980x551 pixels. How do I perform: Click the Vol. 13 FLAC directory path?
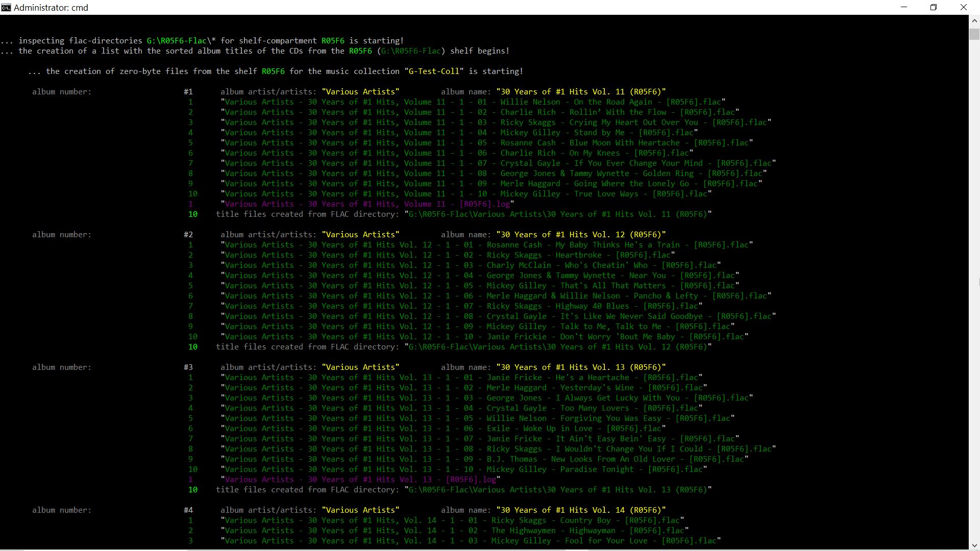click(x=558, y=490)
